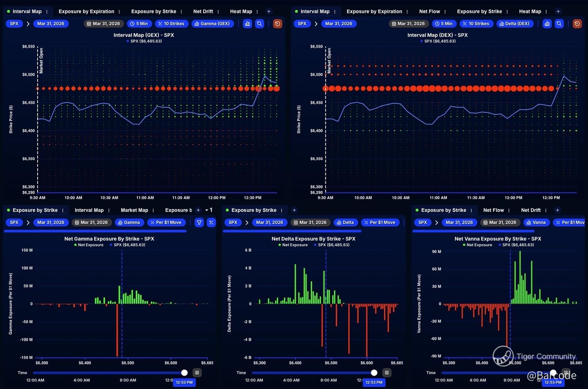Toggle Net Exposure legend in Net Gamma chart
588x389 pixels.
coord(89,245)
